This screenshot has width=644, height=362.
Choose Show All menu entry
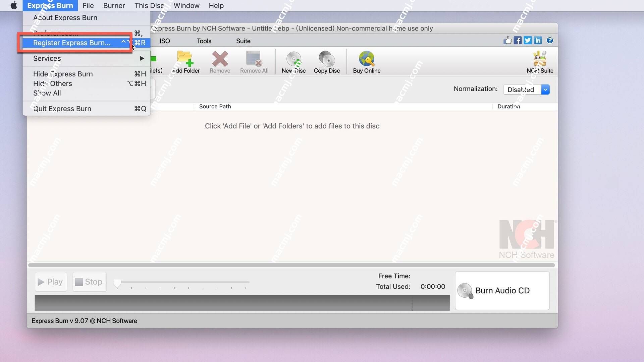click(x=87, y=93)
